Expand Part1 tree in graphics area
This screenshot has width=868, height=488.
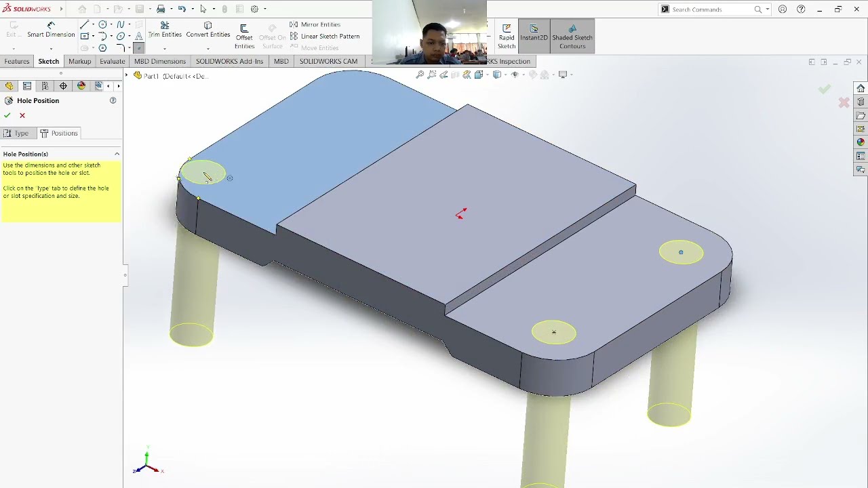pyautogui.click(x=127, y=75)
